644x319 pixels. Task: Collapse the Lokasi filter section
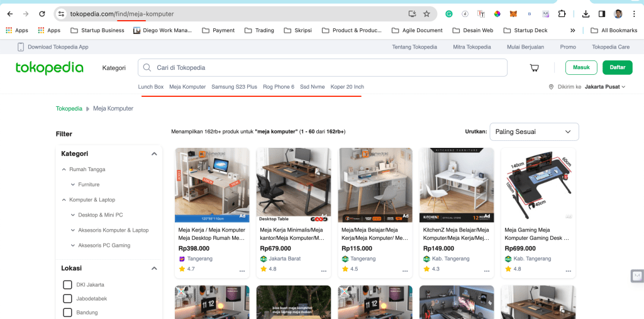point(154,269)
